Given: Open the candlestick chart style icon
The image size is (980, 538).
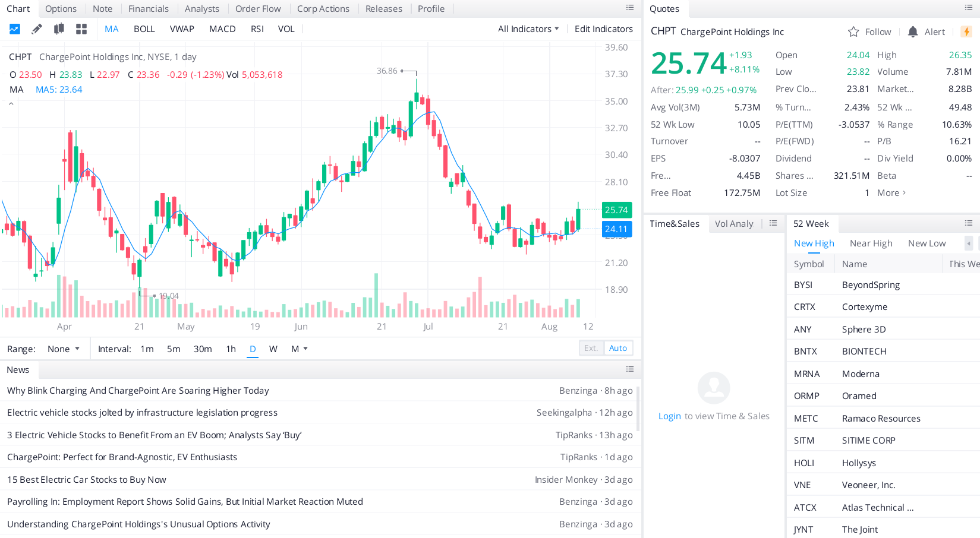Looking at the screenshot, I should [59, 29].
